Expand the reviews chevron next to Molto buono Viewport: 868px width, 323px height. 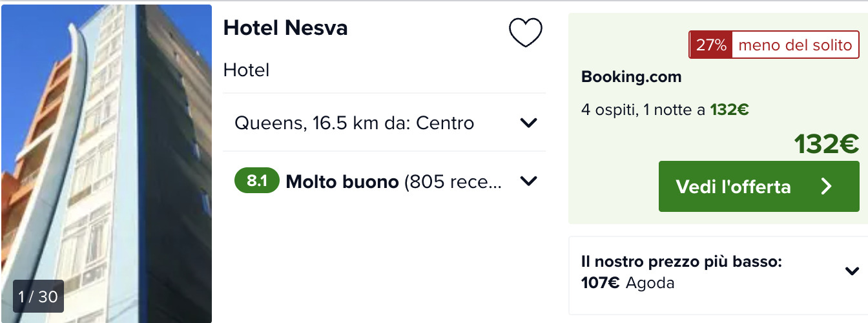(x=528, y=182)
